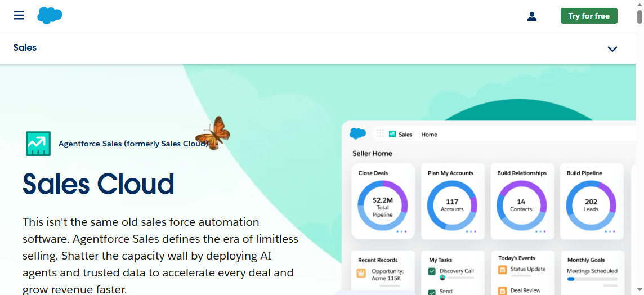The height and width of the screenshot is (295, 644).
Task: Click the Meetings Scheduled progress bar
Action: [x=592, y=279]
